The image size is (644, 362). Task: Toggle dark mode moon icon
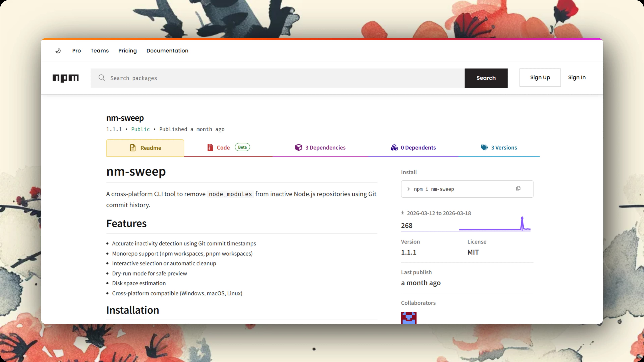pyautogui.click(x=58, y=51)
